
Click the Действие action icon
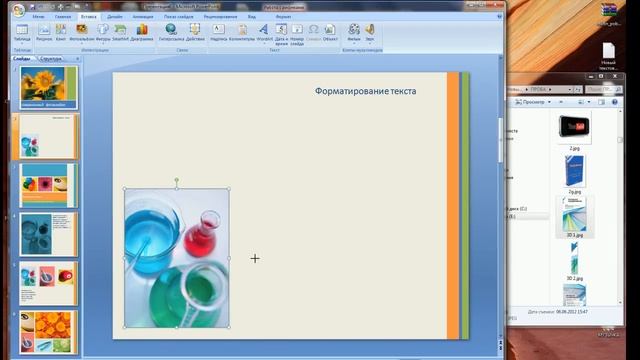(x=195, y=33)
